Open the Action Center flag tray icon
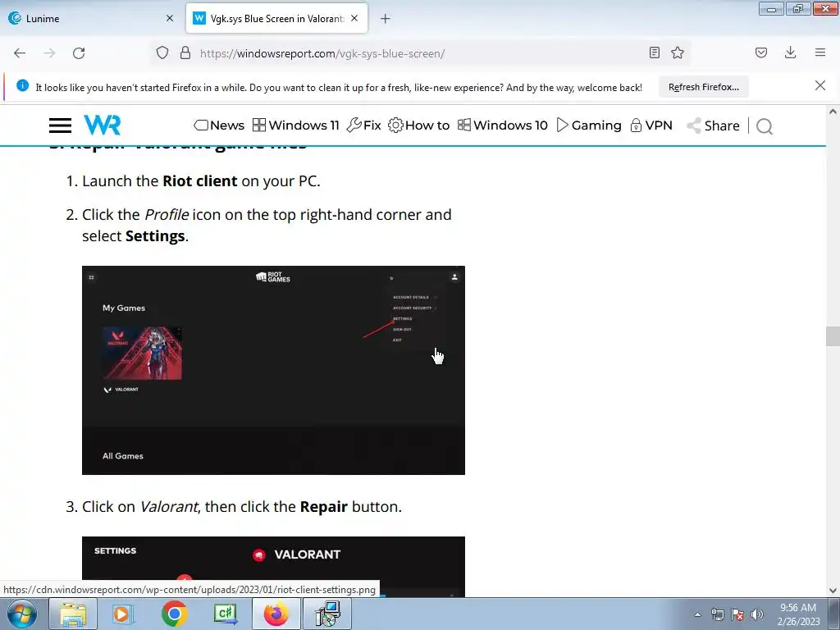The image size is (840, 630). coord(737,614)
